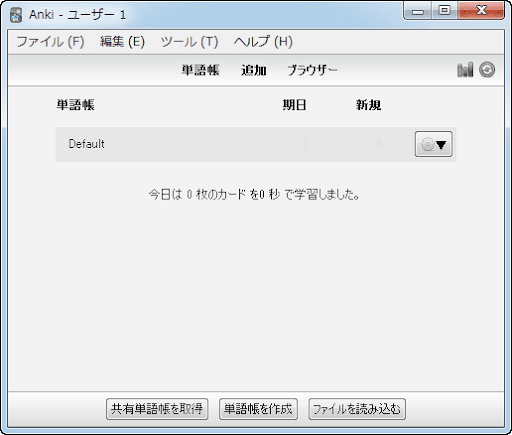
Task: Open the ツール (T) menu
Action: click(189, 42)
